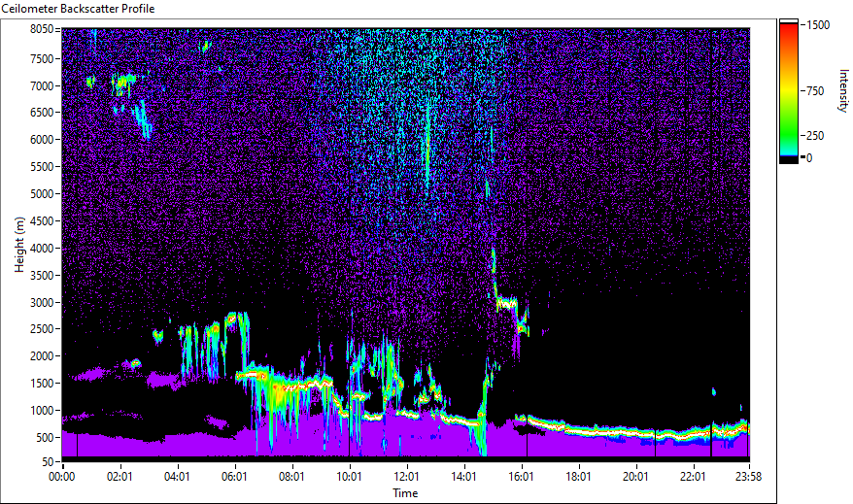Click the 7500 height axis value
This screenshot has height=504, width=853.
coord(42,58)
